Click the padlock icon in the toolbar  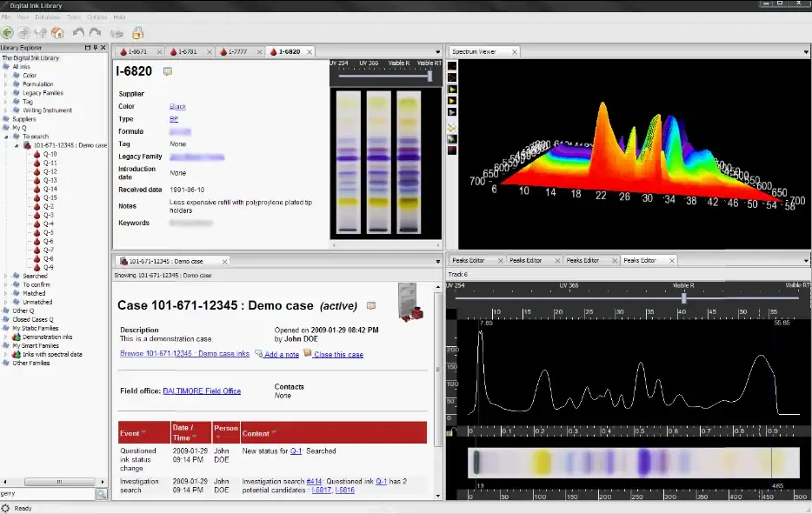pos(137,33)
